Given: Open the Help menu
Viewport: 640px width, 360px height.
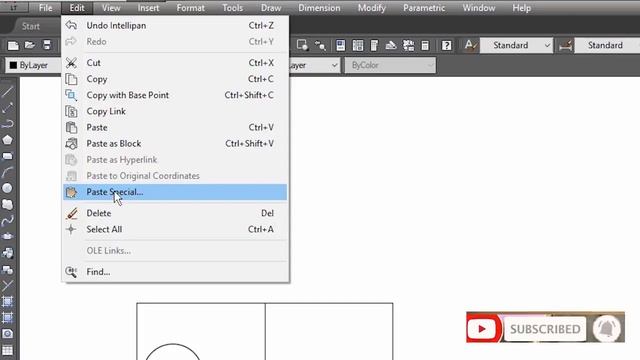Looking at the screenshot, I should click(522, 8).
